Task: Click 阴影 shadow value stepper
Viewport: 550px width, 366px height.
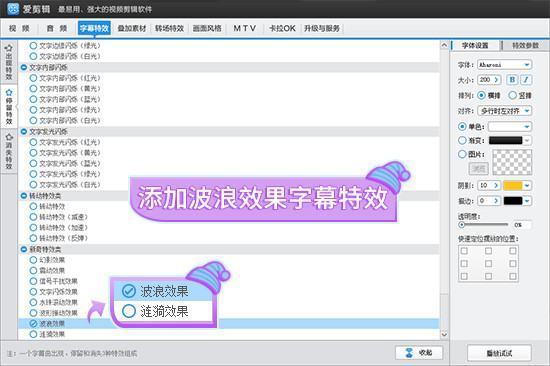Action: point(496,185)
